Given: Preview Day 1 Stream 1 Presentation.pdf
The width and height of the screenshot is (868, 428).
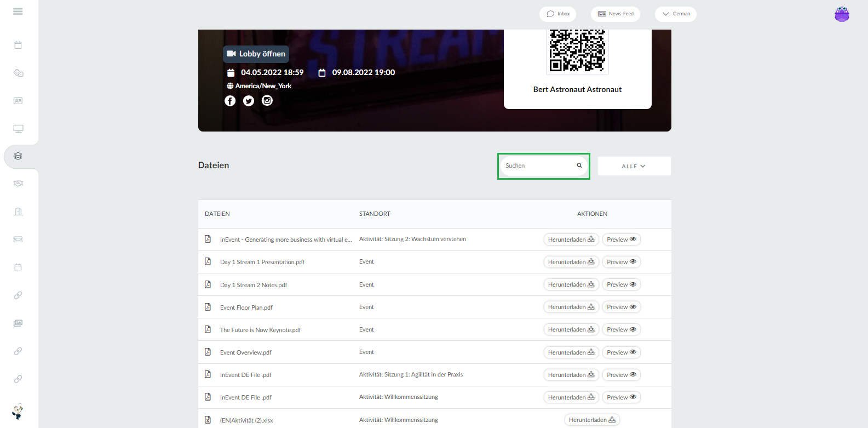Looking at the screenshot, I should click(622, 262).
